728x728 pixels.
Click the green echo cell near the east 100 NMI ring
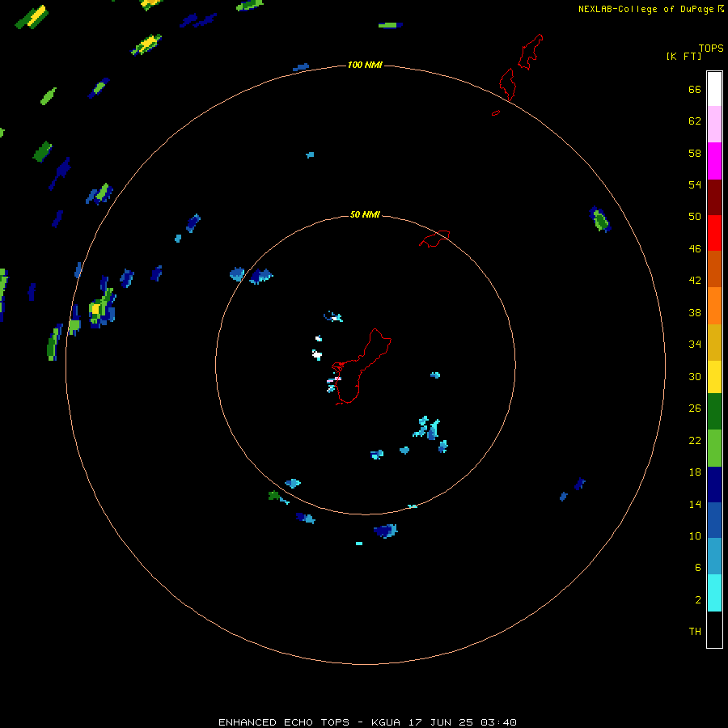tap(600, 219)
